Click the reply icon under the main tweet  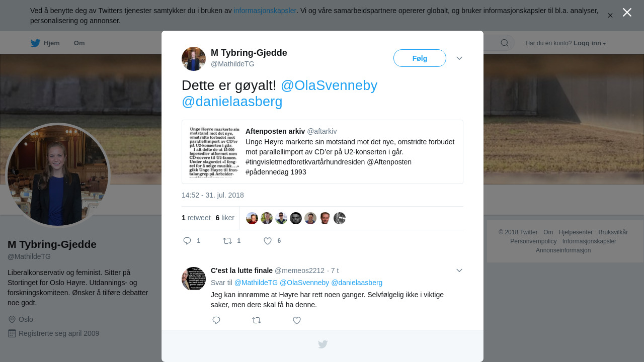187,241
